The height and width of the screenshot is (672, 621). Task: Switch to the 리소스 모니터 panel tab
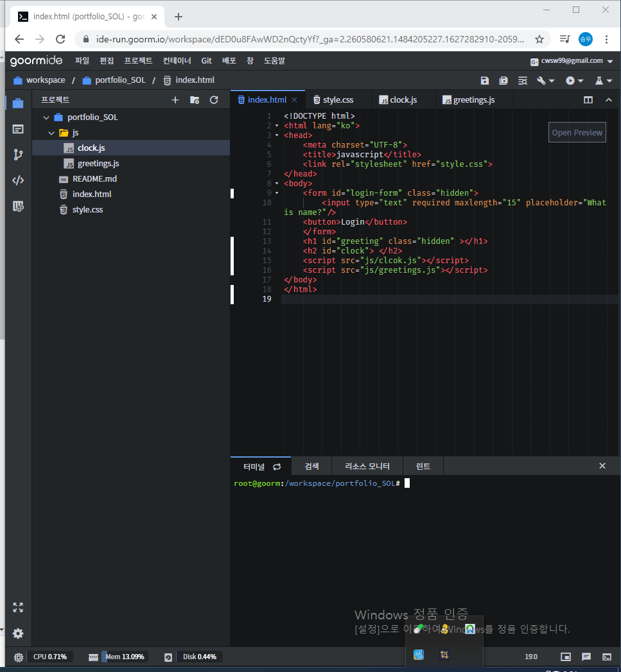pos(367,466)
